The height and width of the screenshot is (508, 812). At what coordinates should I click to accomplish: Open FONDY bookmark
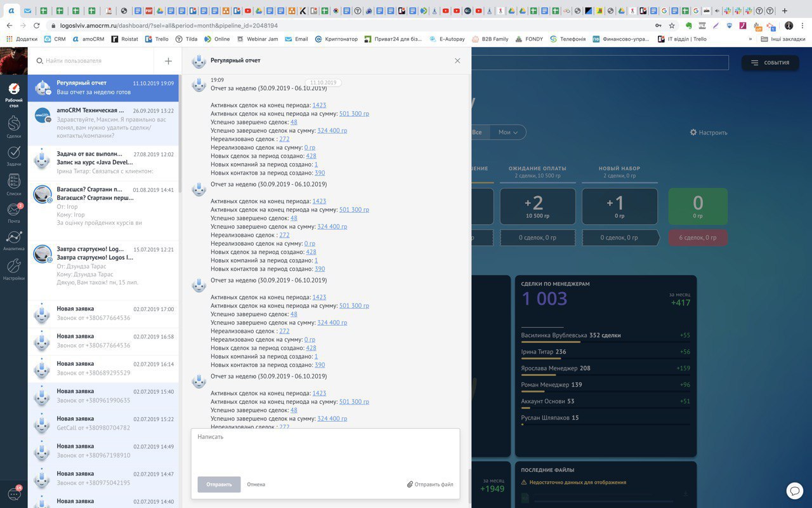point(528,39)
